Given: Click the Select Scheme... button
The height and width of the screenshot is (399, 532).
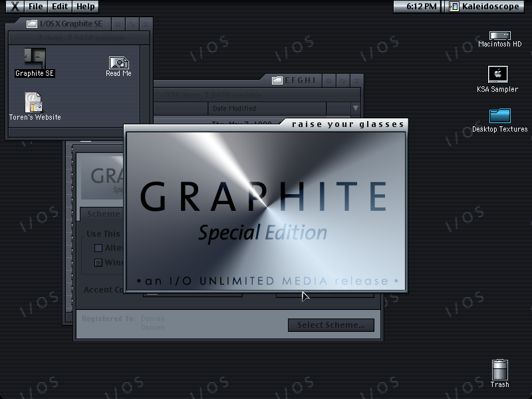Looking at the screenshot, I should click(x=331, y=325).
